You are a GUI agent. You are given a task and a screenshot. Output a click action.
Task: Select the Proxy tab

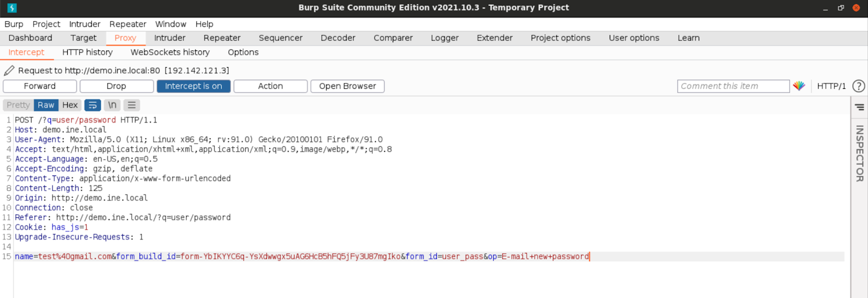[125, 38]
